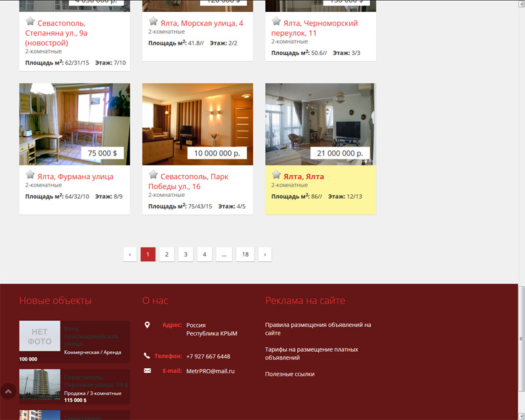Star the Севастополь, Степаняна ул. listing
This screenshot has width=525, height=420.
click(x=30, y=21)
